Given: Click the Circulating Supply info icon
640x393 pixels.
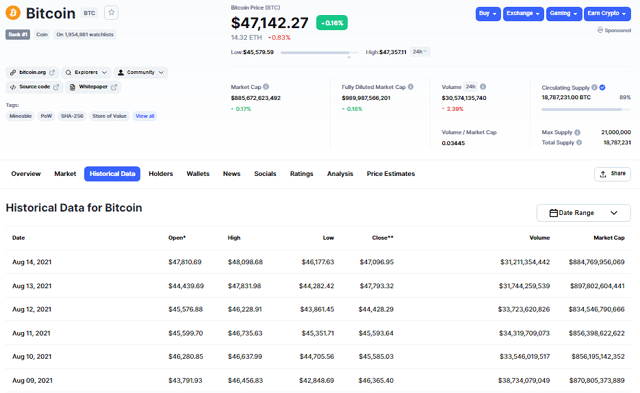Looking at the screenshot, I should point(595,87).
